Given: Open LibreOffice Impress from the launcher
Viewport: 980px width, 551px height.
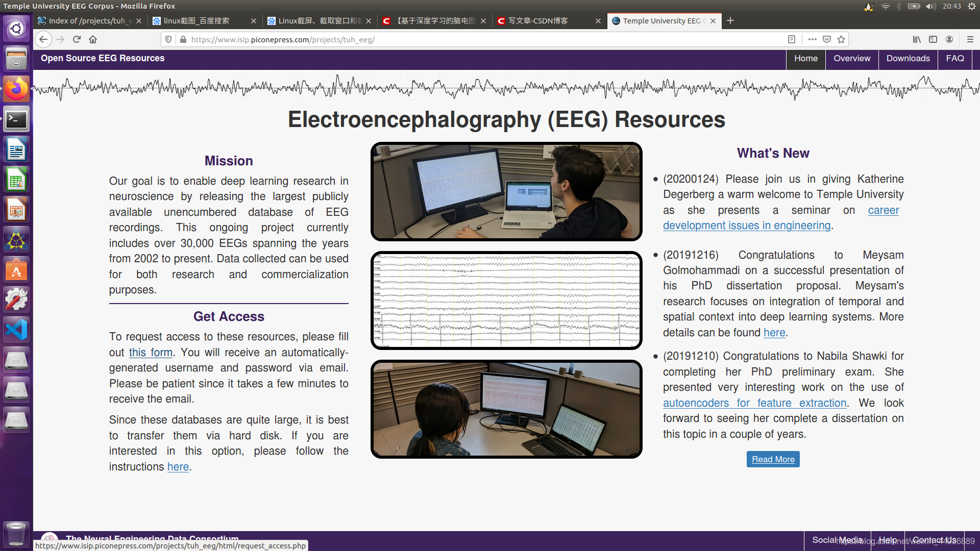Looking at the screenshot, I should [x=16, y=210].
